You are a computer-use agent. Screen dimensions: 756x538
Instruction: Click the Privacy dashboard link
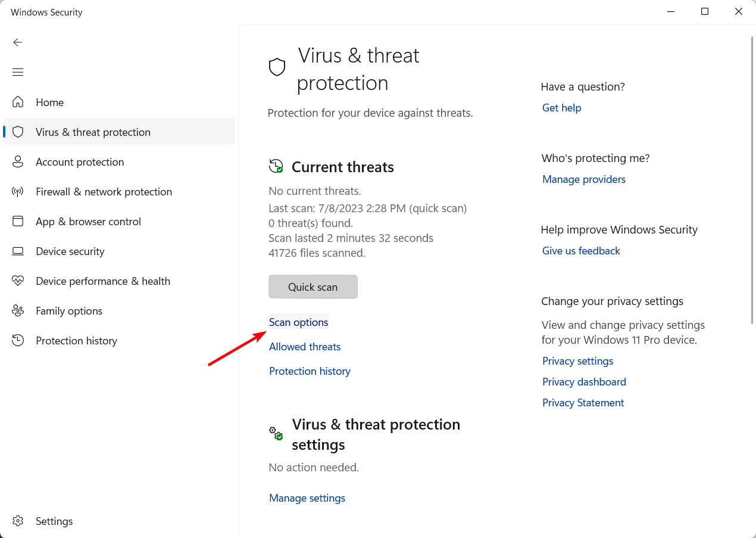pyautogui.click(x=584, y=382)
